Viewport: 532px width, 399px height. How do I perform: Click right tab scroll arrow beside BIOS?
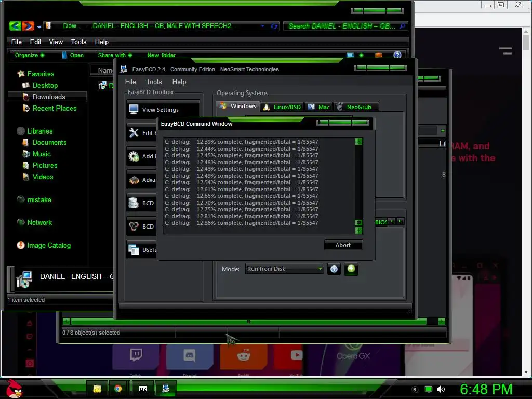pyautogui.click(x=400, y=221)
